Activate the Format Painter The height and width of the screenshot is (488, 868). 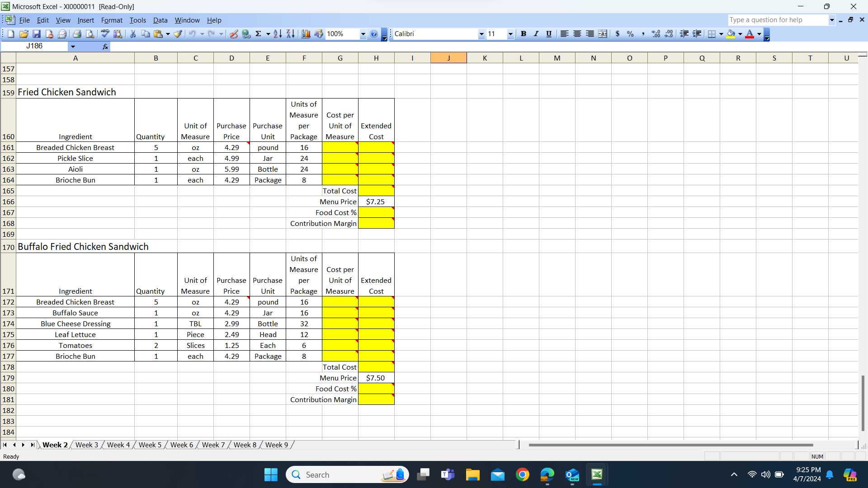pyautogui.click(x=178, y=34)
